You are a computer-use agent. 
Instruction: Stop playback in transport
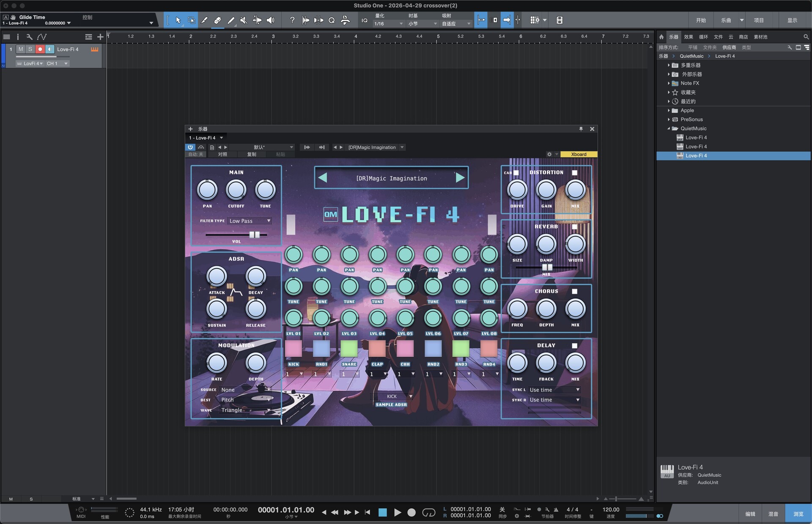tap(382, 512)
